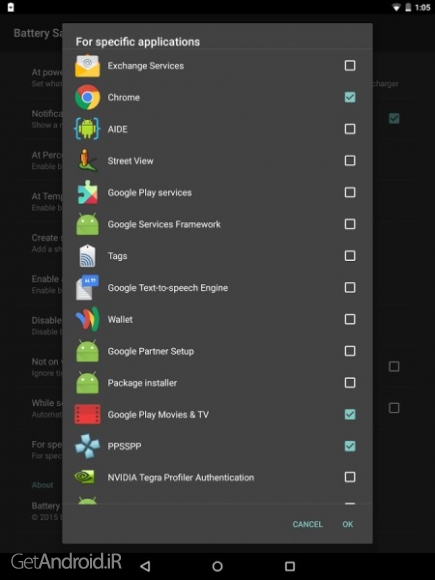Click the Google Services Framework android icon
435x580 pixels.
pyautogui.click(x=87, y=224)
